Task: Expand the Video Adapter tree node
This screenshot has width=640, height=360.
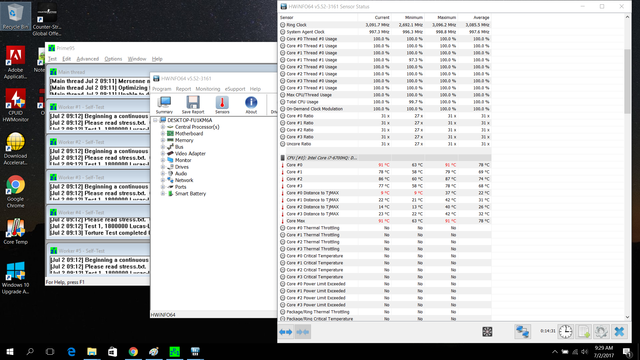Action: pos(163,153)
